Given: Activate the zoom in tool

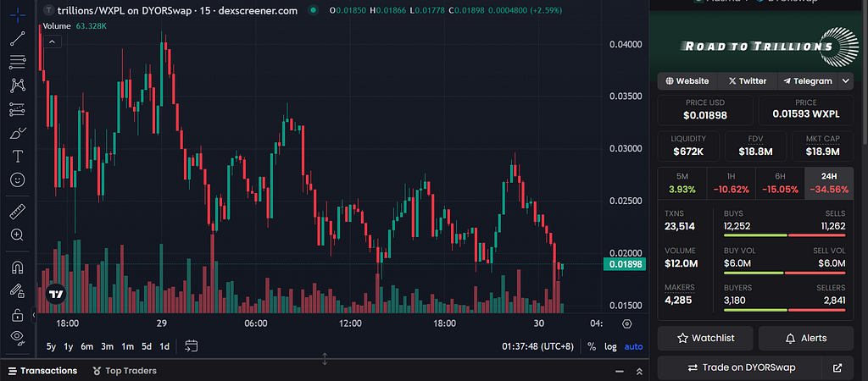Looking at the screenshot, I should tap(17, 235).
